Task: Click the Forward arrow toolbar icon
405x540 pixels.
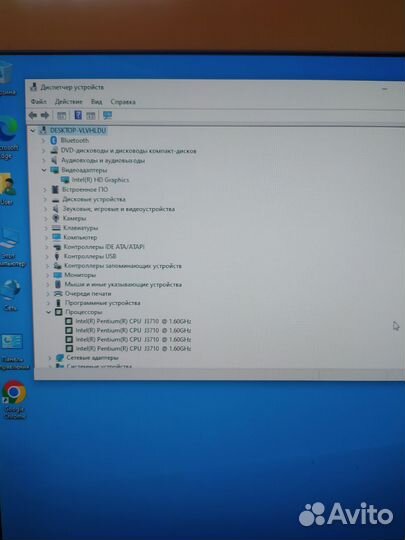Action: pos(45,115)
